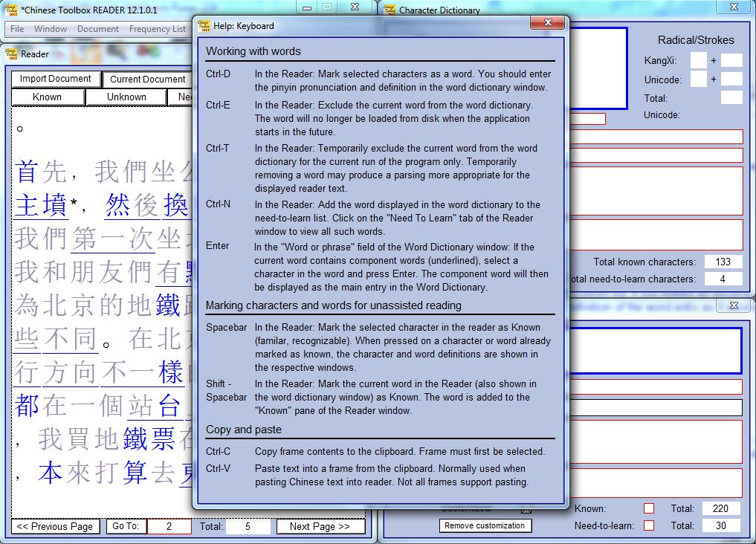Viewport: 756px width, 544px height.
Task: Toggle the Need-to-learn checkbox
Action: [649, 525]
